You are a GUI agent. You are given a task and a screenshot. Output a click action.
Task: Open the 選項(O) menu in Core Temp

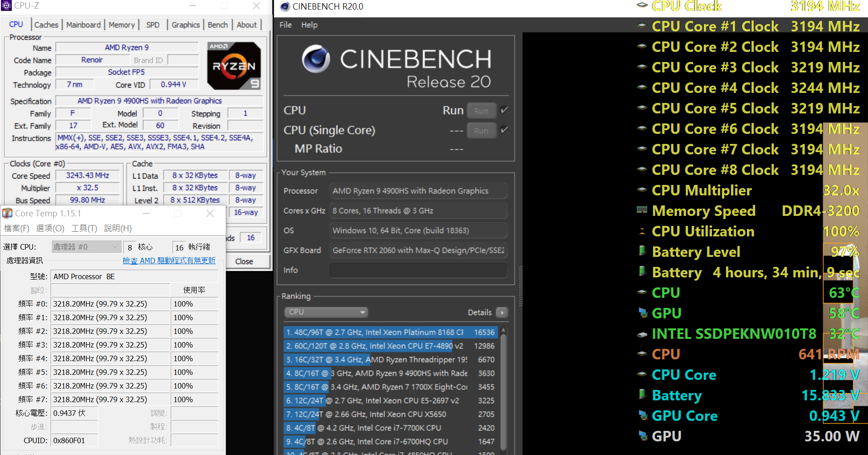[x=50, y=228]
